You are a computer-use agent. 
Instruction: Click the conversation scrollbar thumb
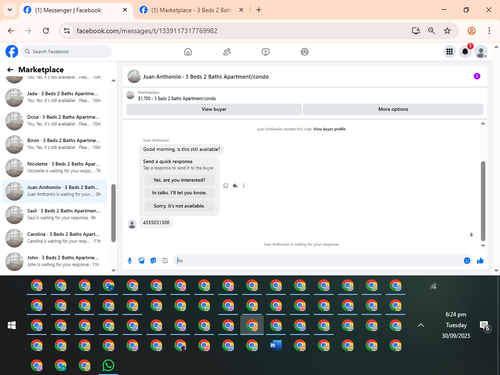coord(483,201)
